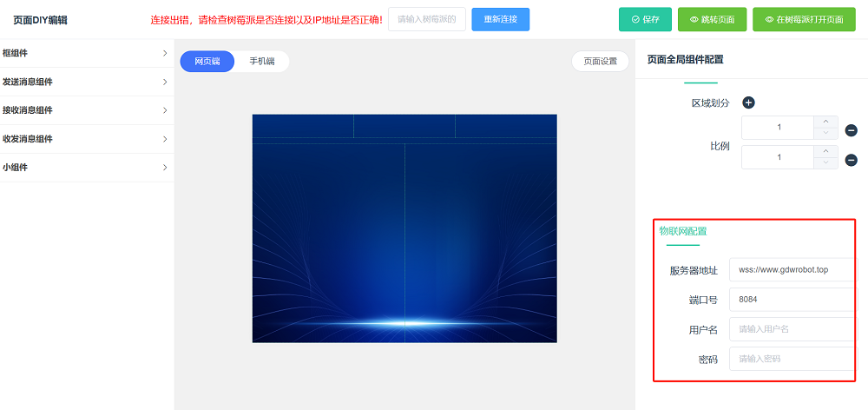
Task: Click the 密码 password field
Action: (792, 359)
